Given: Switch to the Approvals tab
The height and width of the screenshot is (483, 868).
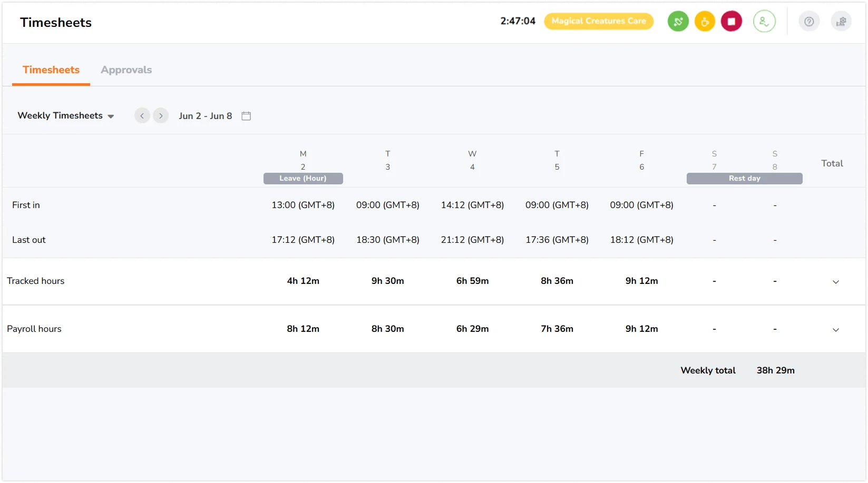Looking at the screenshot, I should coord(126,70).
